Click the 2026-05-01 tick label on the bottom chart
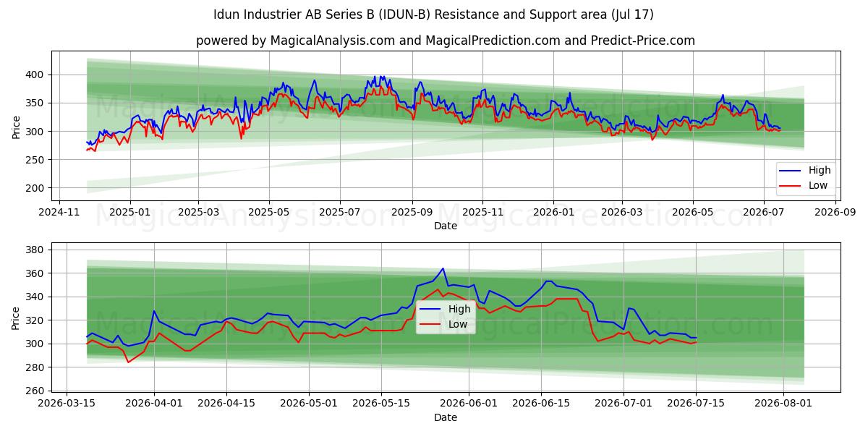This screenshot has height=434, width=868. (x=309, y=404)
